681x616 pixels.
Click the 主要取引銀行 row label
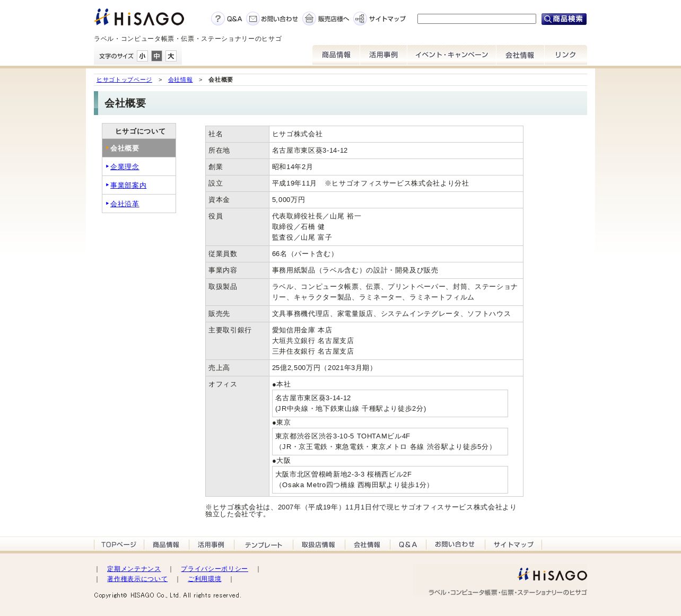pos(230,330)
